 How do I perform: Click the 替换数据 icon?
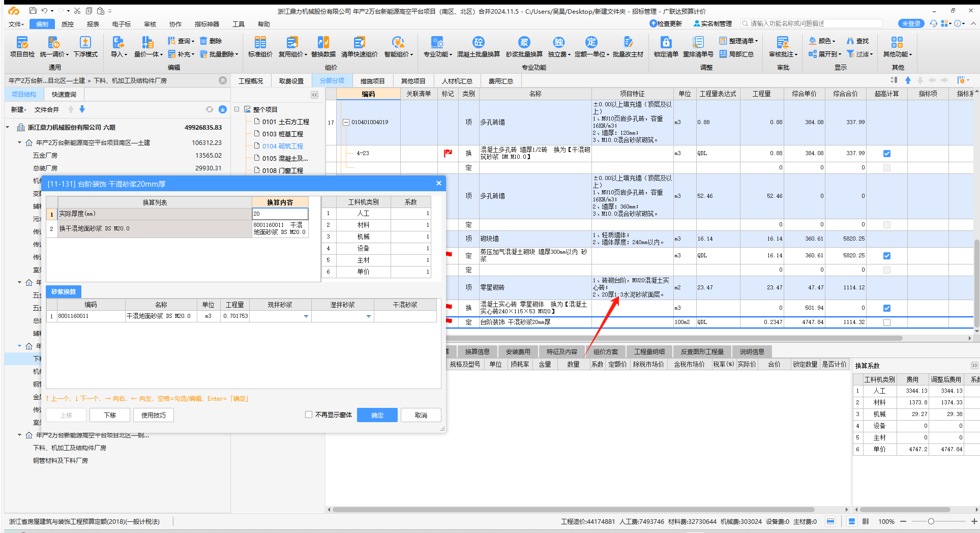323,46
